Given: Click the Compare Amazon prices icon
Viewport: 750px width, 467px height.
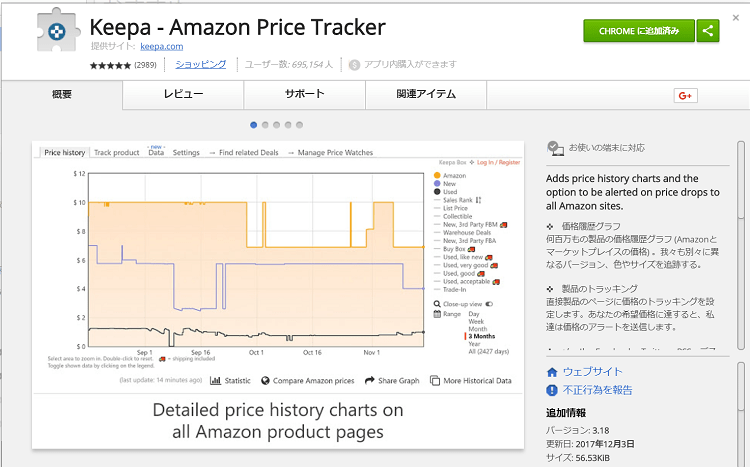Looking at the screenshot, I should tap(265, 380).
